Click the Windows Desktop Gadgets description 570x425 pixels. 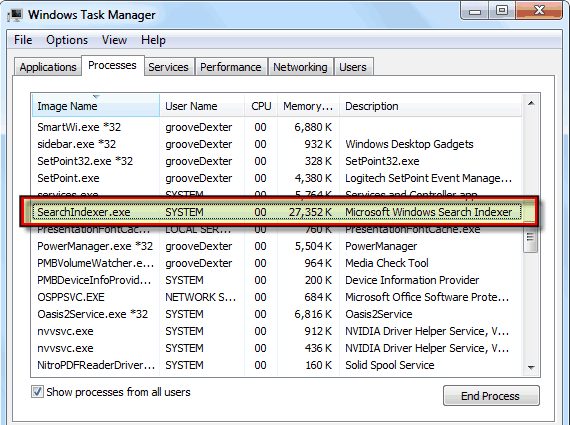click(409, 144)
